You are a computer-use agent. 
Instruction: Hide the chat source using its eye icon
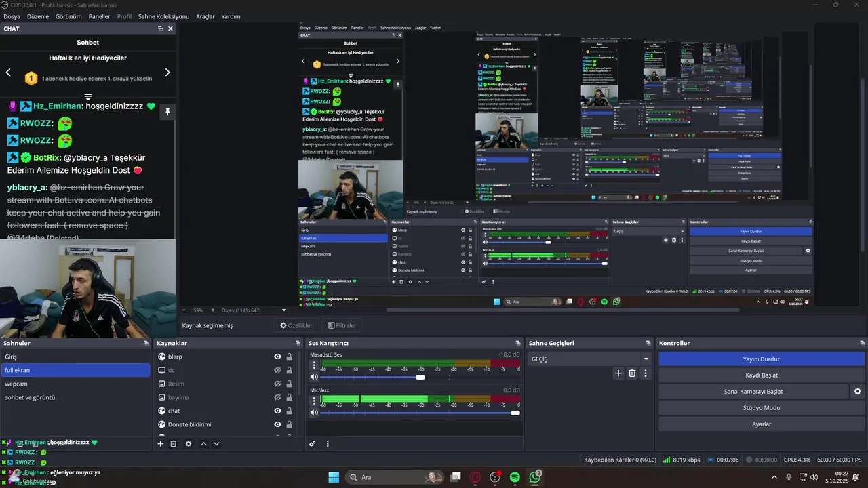pyautogui.click(x=277, y=411)
